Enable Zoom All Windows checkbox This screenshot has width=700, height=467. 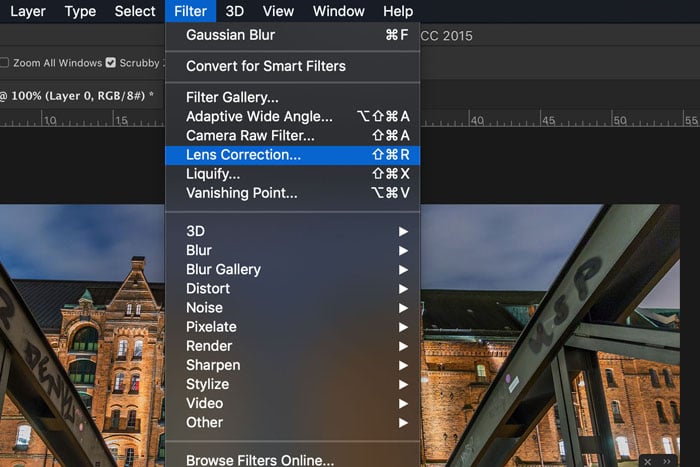(4, 63)
